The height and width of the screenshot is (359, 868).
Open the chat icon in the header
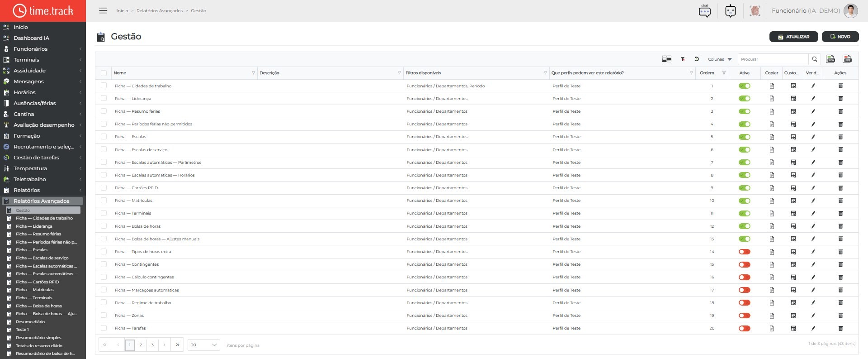pyautogui.click(x=705, y=10)
